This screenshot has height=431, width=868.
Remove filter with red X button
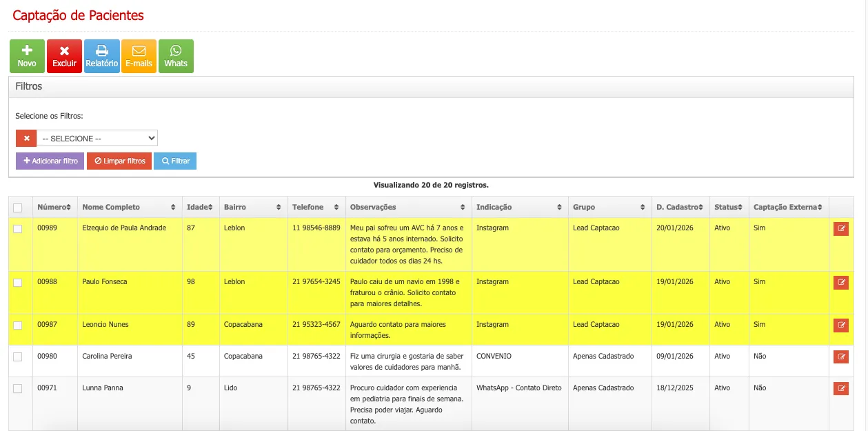(26, 139)
